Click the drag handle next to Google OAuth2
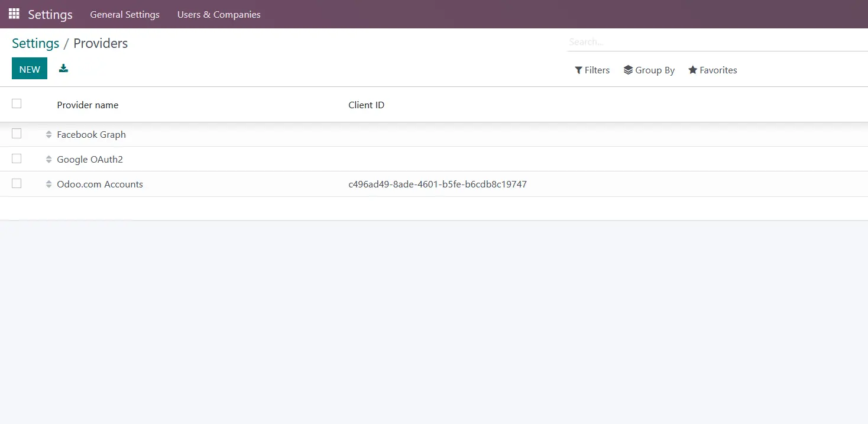868x424 pixels. [48, 159]
